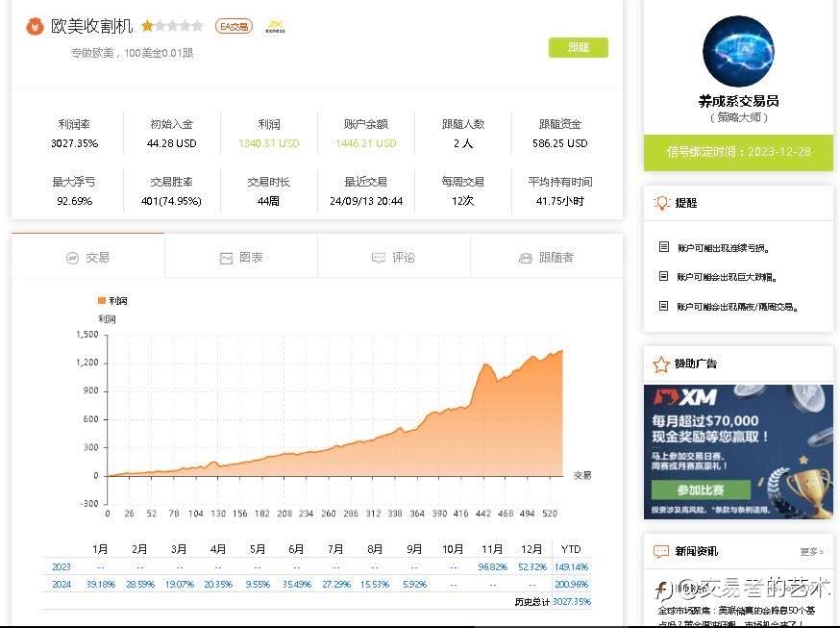Click the 35.49% June 2024 value
Screen dimensions: 840x628
tap(297, 584)
